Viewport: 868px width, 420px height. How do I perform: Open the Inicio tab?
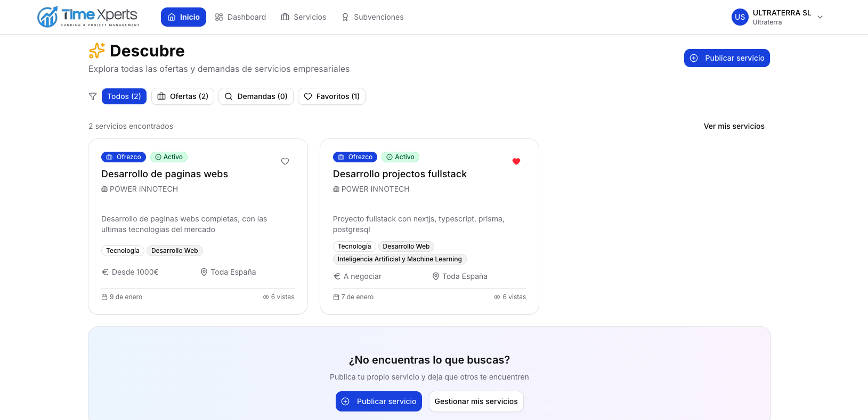click(x=183, y=17)
